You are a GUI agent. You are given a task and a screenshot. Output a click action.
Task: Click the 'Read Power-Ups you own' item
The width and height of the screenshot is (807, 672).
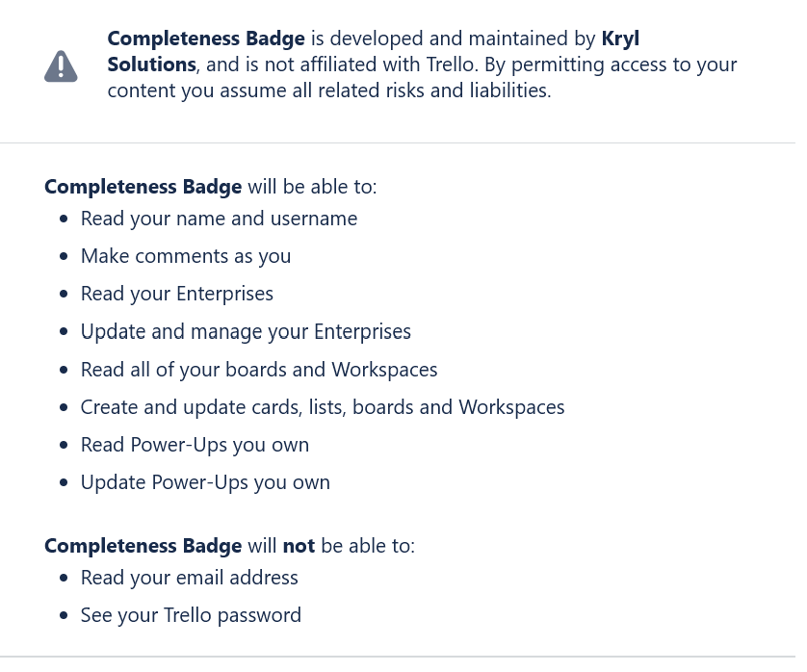(x=195, y=445)
